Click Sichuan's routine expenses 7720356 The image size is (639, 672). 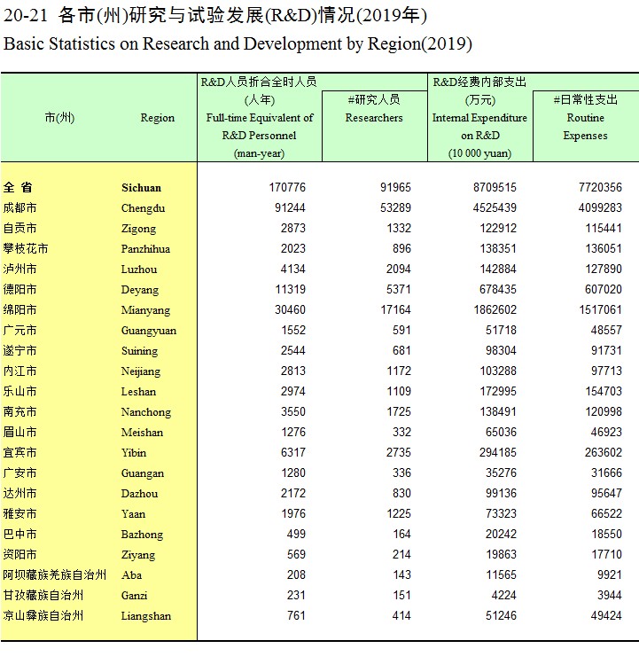(600, 188)
